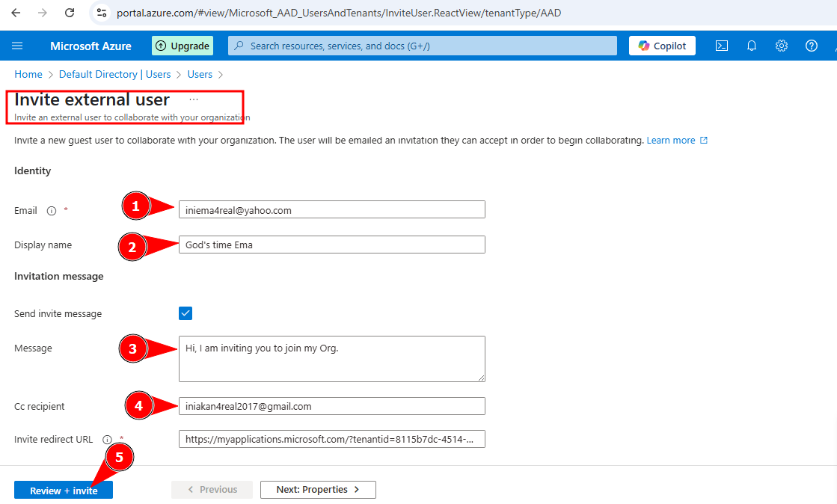Click the Upgrade button
This screenshot has width=837, height=504.
click(183, 46)
